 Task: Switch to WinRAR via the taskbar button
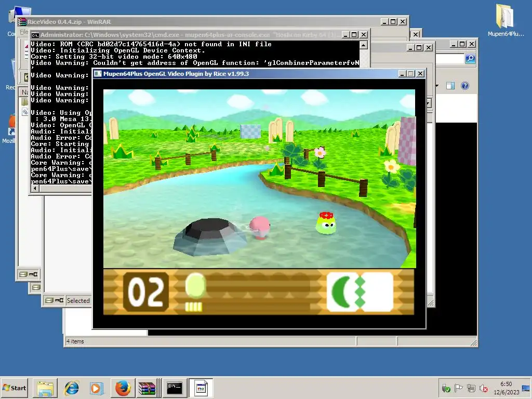point(147,388)
